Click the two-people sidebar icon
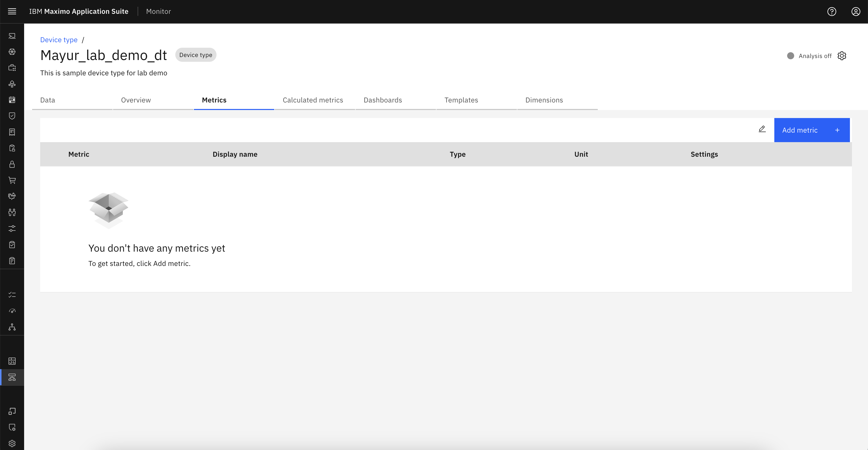The height and width of the screenshot is (450, 868). (x=12, y=212)
